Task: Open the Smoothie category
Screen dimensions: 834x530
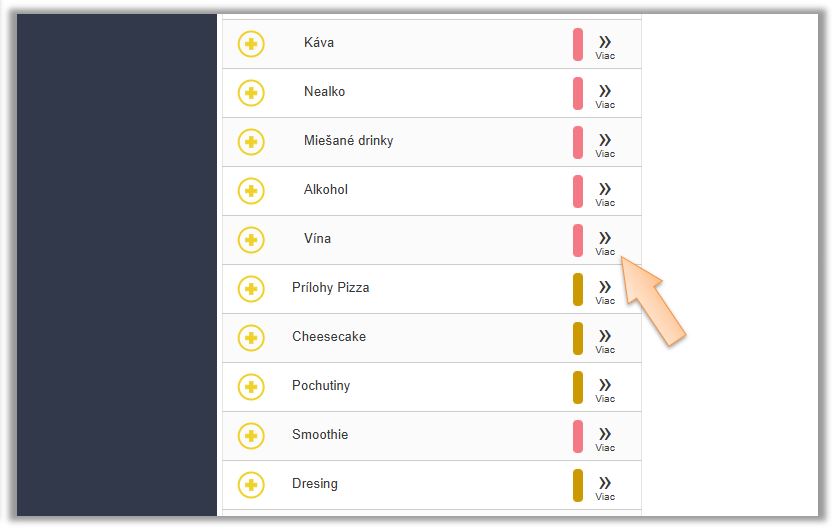Action: 320,435
